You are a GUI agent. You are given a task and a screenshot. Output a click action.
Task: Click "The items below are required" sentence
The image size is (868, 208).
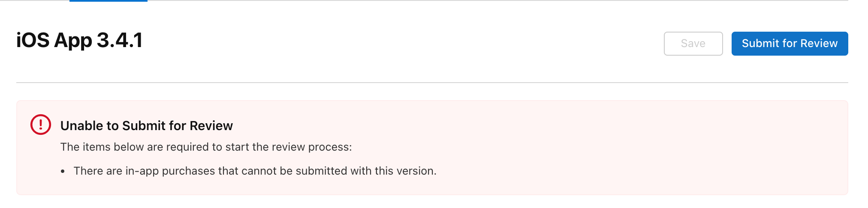coord(206,147)
